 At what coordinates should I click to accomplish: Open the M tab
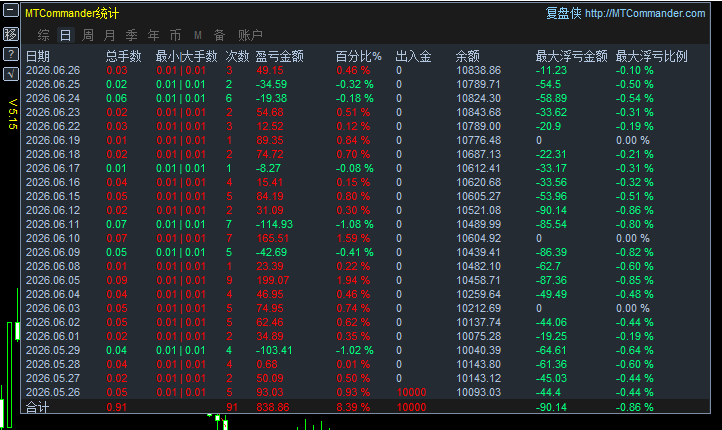click(x=198, y=35)
